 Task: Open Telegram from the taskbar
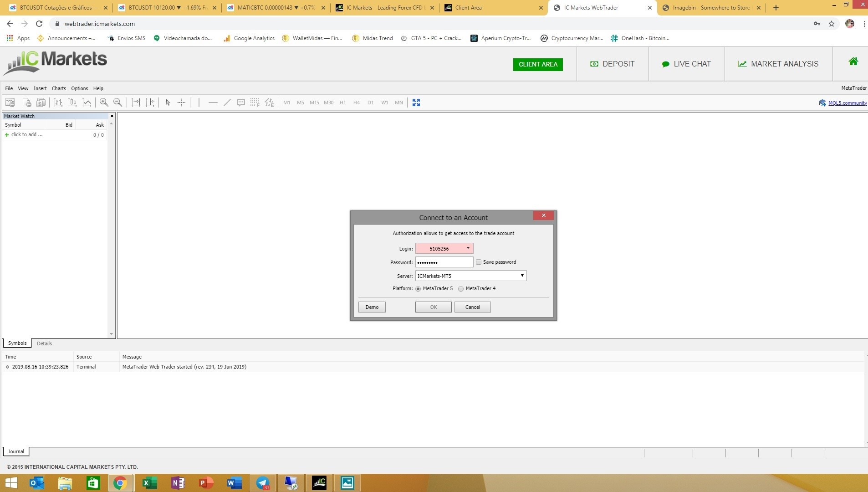point(263,483)
